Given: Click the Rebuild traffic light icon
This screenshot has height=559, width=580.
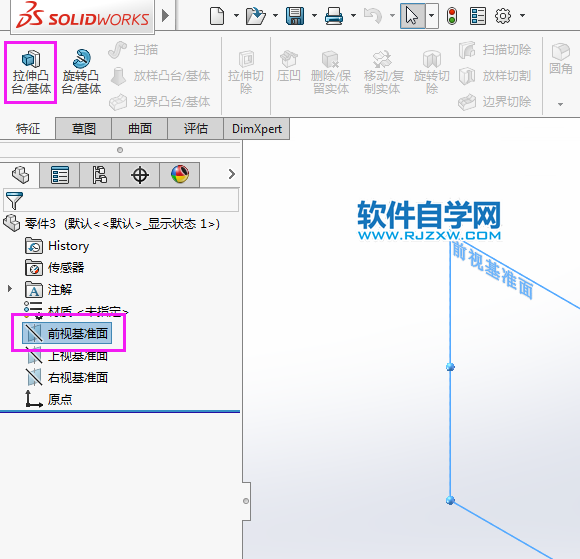Looking at the screenshot, I should pyautogui.click(x=452, y=16).
